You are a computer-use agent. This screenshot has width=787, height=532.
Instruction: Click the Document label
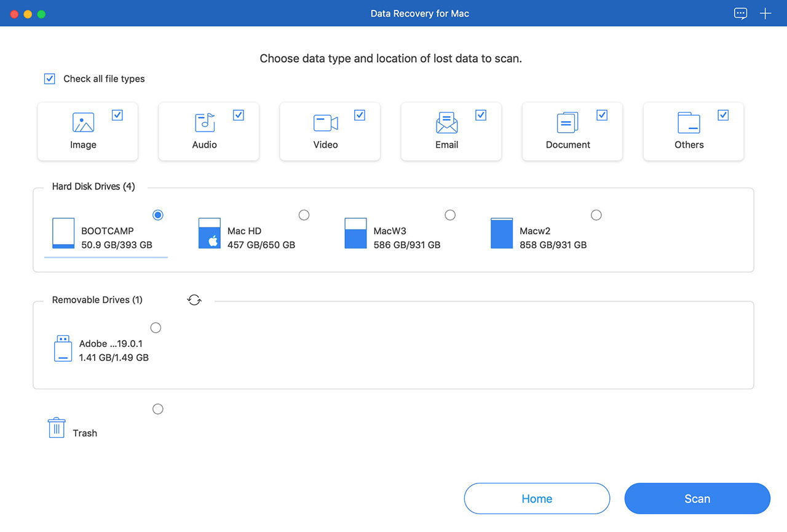568,145
